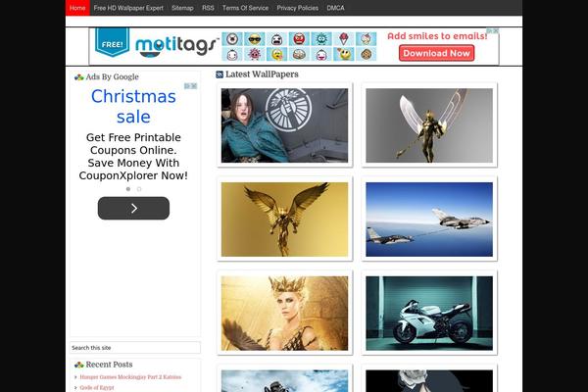Screen dimensions: 588x392
Task: Click the Ads By Google icon
Action: click(x=78, y=77)
